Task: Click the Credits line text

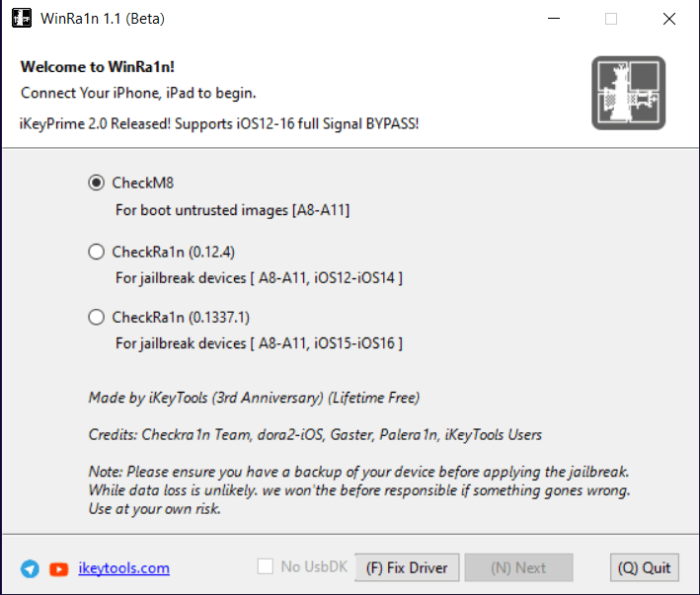Action: click(315, 434)
